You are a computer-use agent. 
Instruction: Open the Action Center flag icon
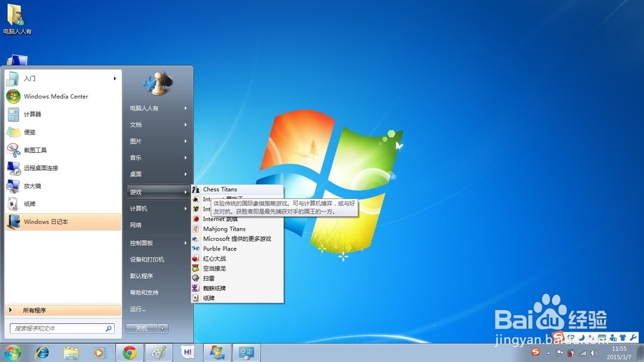click(560, 352)
